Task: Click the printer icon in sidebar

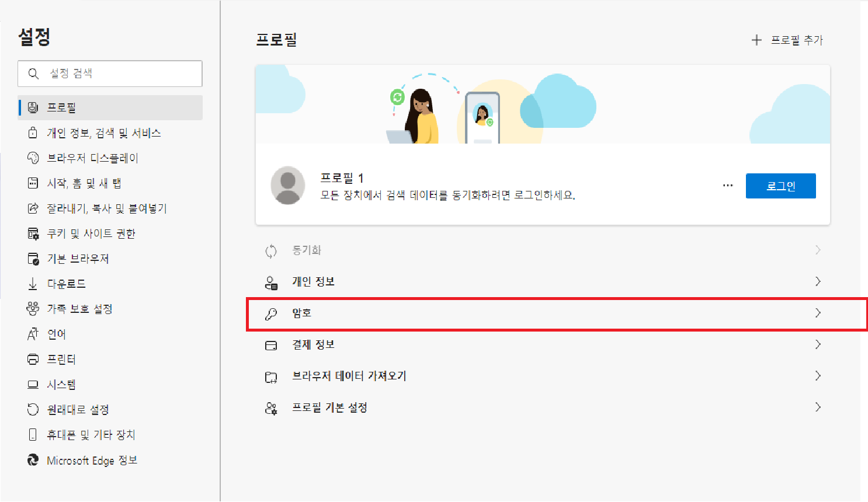Action: coord(33,359)
